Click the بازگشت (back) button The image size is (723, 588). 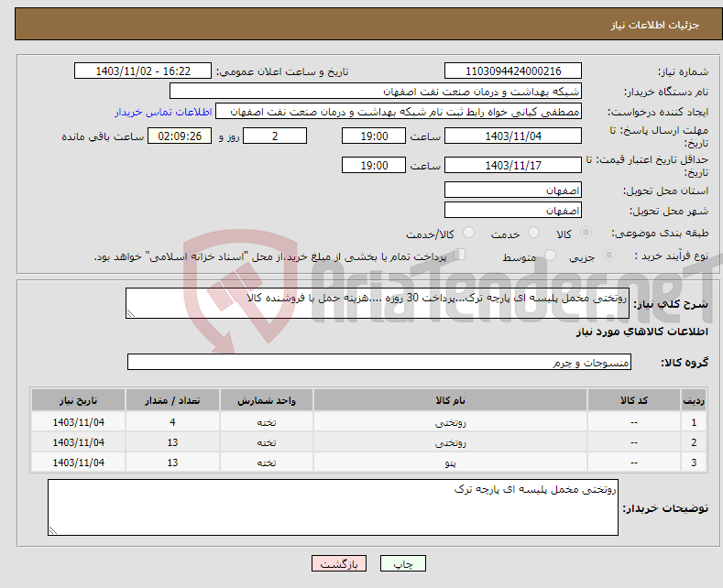pyautogui.click(x=339, y=563)
